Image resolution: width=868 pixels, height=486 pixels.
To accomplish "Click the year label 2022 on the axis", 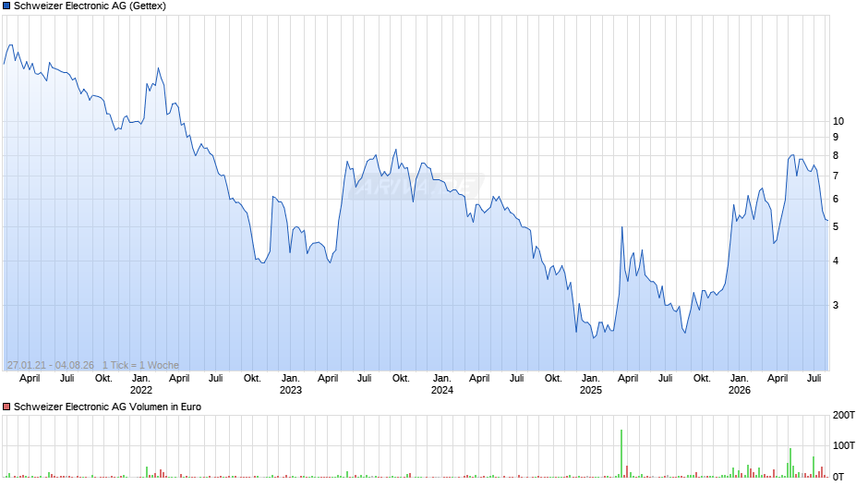I will (x=141, y=390).
